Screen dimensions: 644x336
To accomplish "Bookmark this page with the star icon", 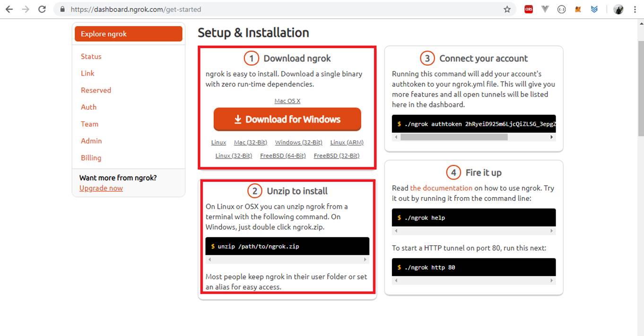I will (507, 9).
